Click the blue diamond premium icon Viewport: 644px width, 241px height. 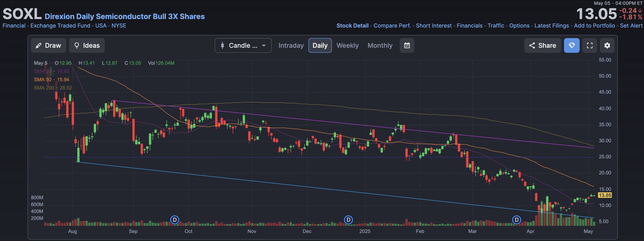(572, 45)
